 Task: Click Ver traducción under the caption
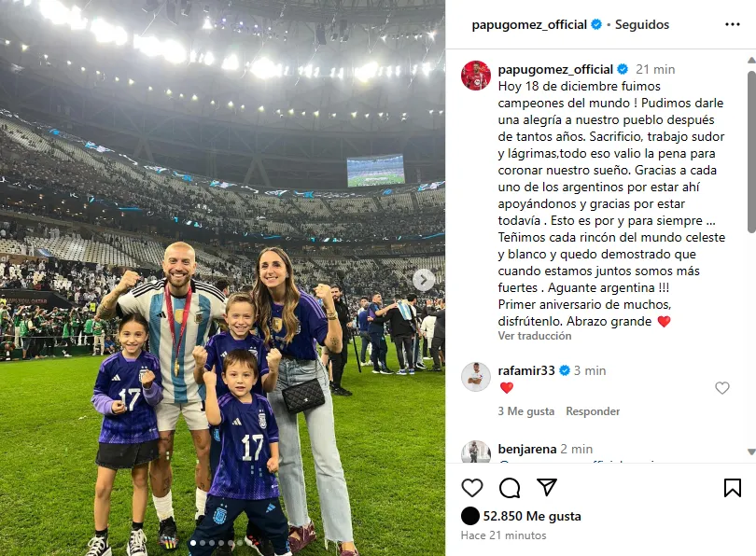(x=535, y=336)
